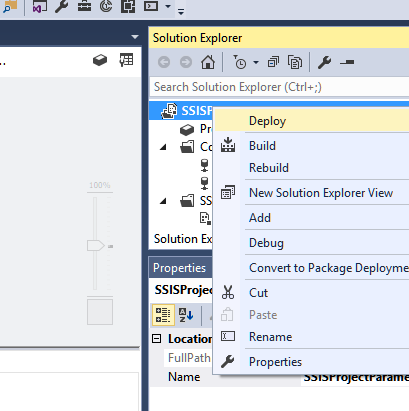Click the zoom fit box below slider
This screenshot has height=411, width=409.
(100, 312)
